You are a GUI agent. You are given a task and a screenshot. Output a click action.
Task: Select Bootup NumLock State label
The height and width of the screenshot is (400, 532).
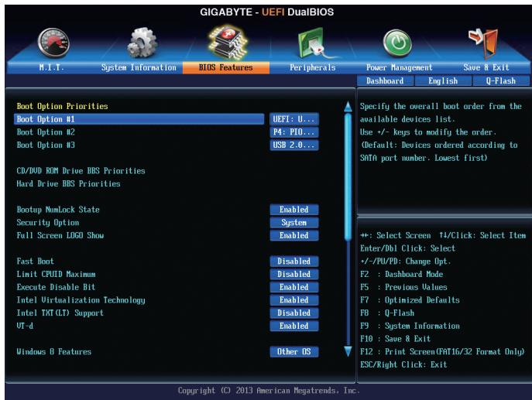tap(58, 210)
